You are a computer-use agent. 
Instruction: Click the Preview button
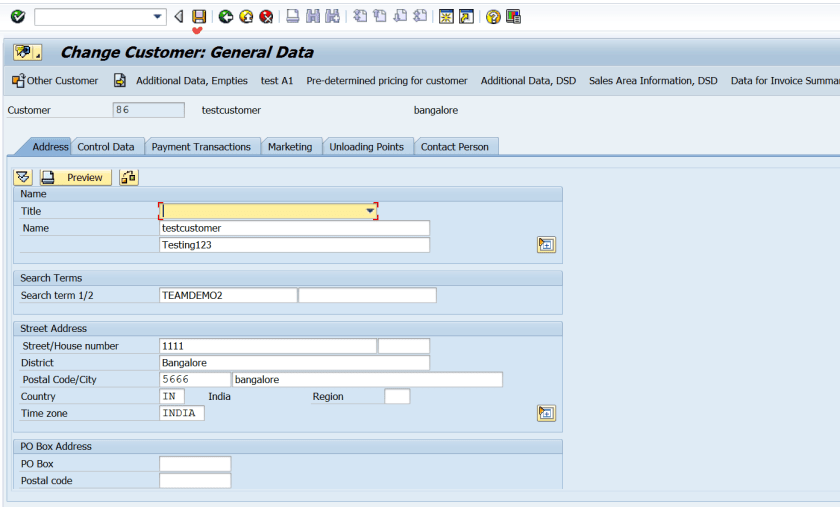[76, 177]
